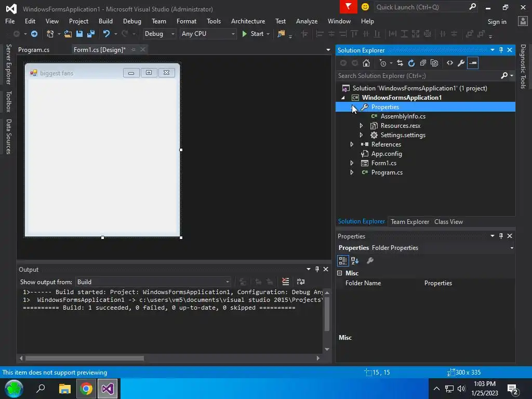Open the Folder Properties object dropdown

512,248
